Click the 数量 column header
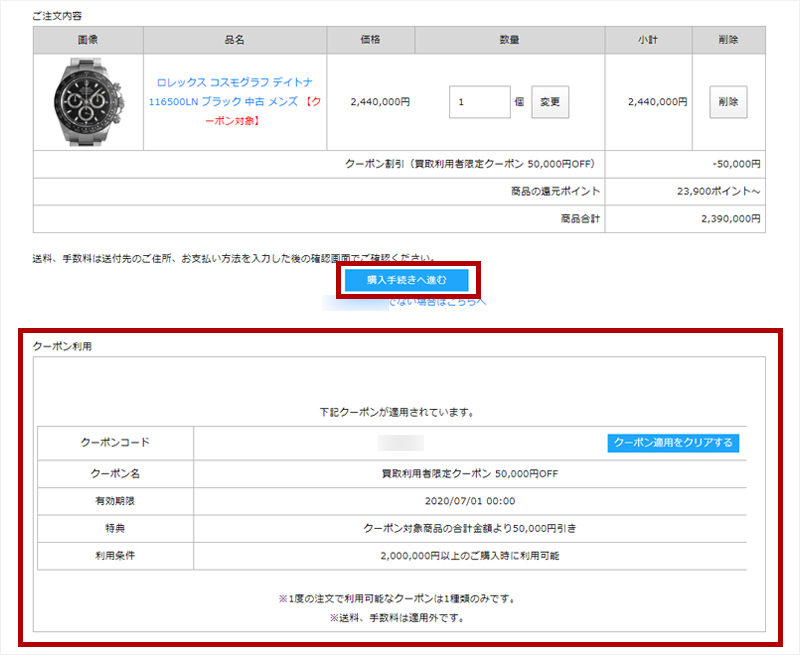The width and height of the screenshot is (800, 655). pos(509,40)
